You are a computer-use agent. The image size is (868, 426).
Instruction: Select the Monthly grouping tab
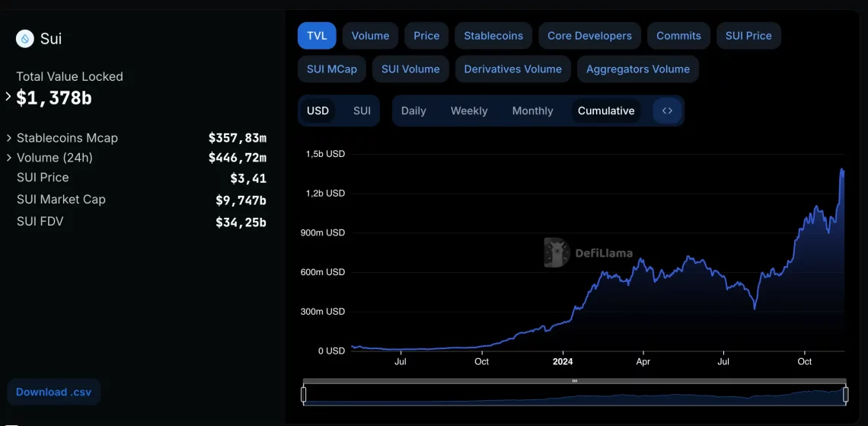532,111
